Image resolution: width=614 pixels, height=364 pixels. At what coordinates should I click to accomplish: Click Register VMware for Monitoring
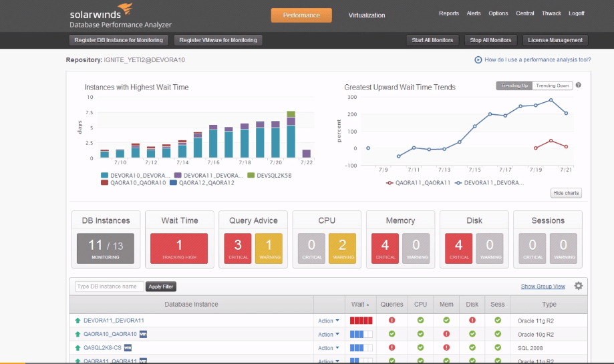(218, 40)
